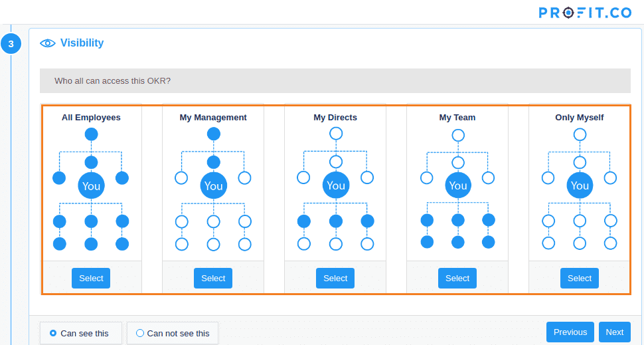Viewport: 644px width, 345px height.
Task: Click the 'Who all can access this OKR?' bar
Action: click(x=335, y=80)
